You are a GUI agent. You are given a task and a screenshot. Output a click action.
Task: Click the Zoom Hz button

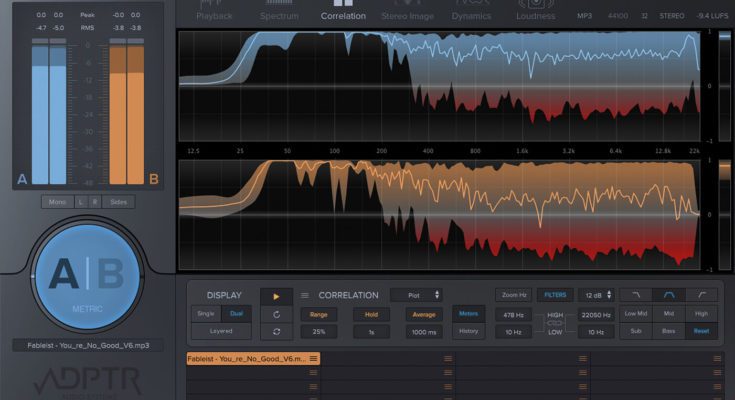(513, 295)
